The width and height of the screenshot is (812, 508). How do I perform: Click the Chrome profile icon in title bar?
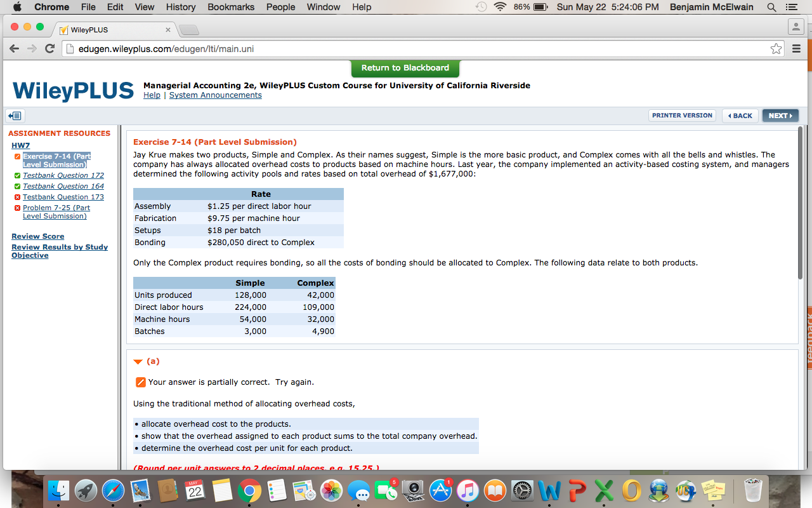(x=795, y=28)
